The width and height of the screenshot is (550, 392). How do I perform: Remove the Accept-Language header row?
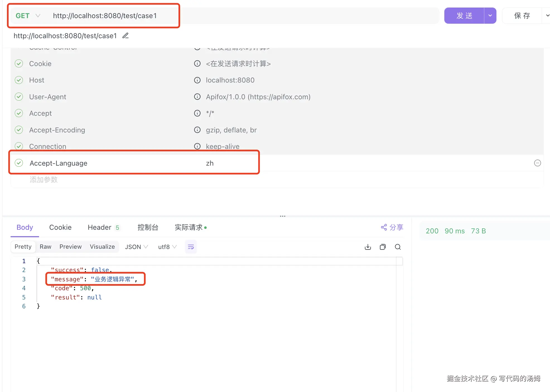point(537,163)
